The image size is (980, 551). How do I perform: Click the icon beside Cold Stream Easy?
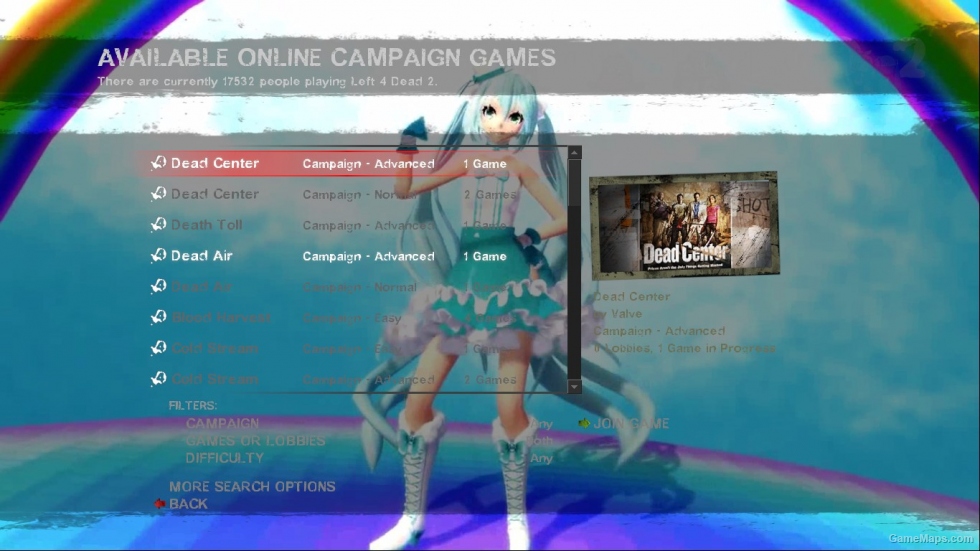[158, 348]
